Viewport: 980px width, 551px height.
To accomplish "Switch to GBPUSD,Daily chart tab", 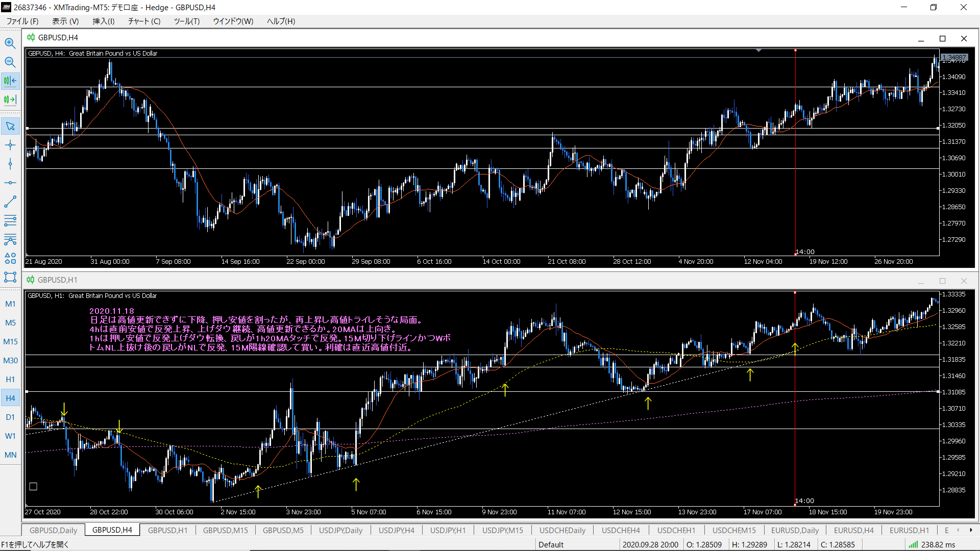I will point(54,530).
